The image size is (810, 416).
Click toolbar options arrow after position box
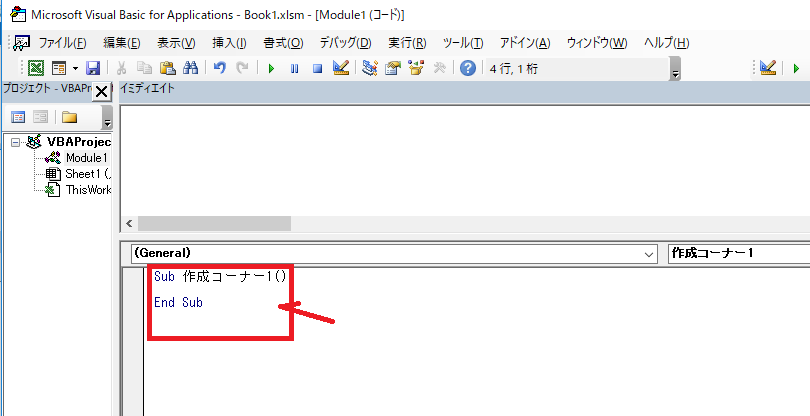click(x=675, y=69)
